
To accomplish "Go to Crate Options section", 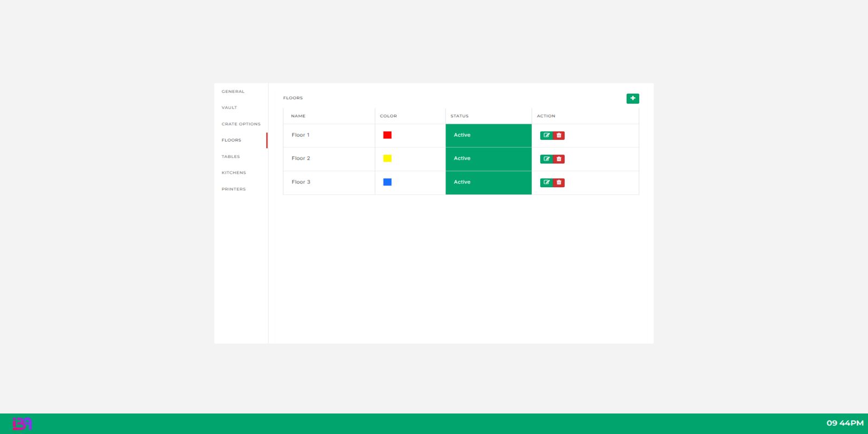I will (x=241, y=124).
